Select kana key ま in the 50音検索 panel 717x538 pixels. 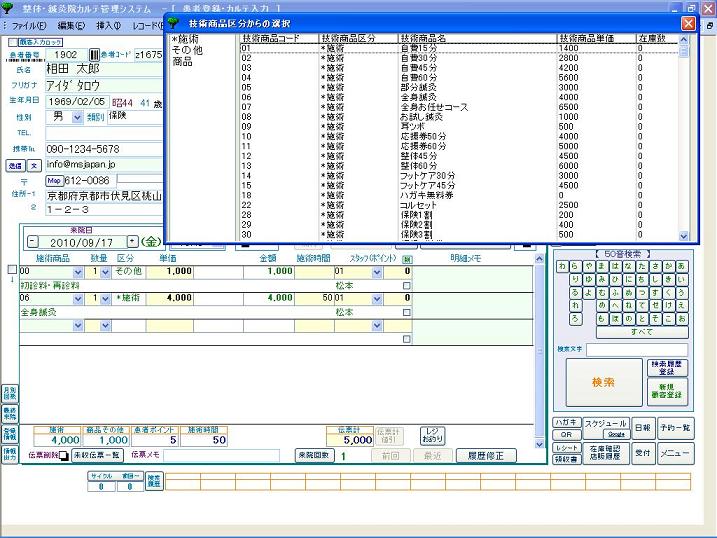tap(602, 266)
